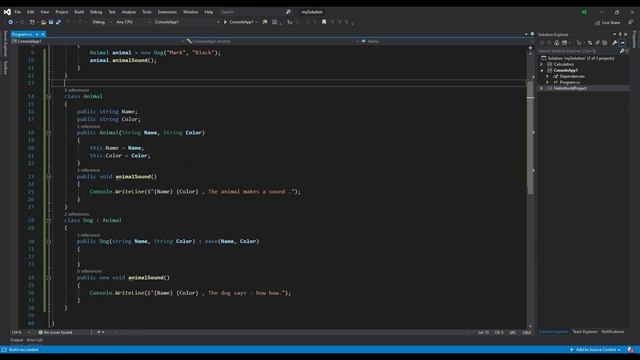Screen dimensions: 640x360
Task: Select Program.cs in Solution Explorer tree
Action: pyautogui.click(x=569, y=82)
